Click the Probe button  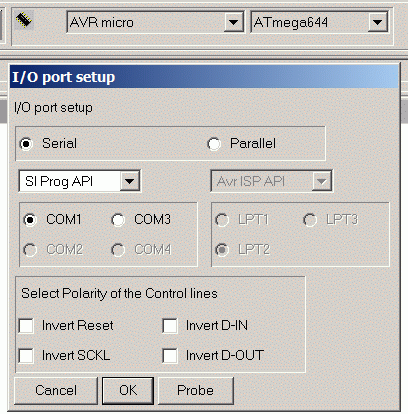[196, 390]
